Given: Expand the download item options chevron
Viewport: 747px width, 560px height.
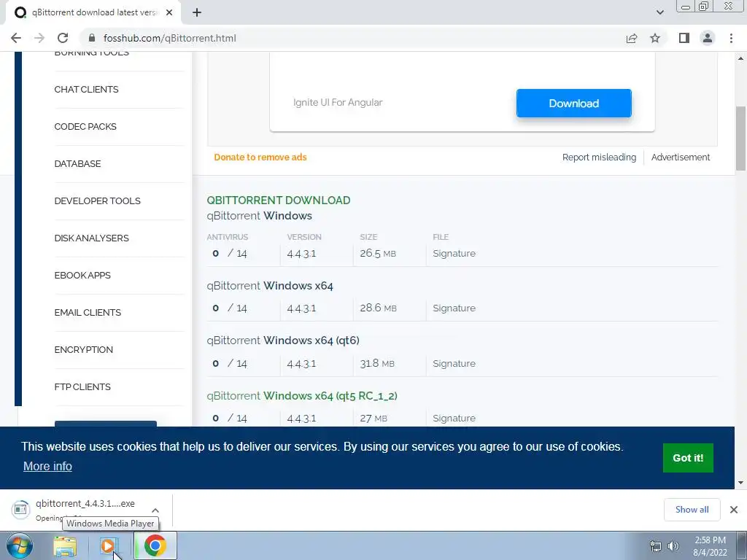Looking at the screenshot, I should (155, 510).
